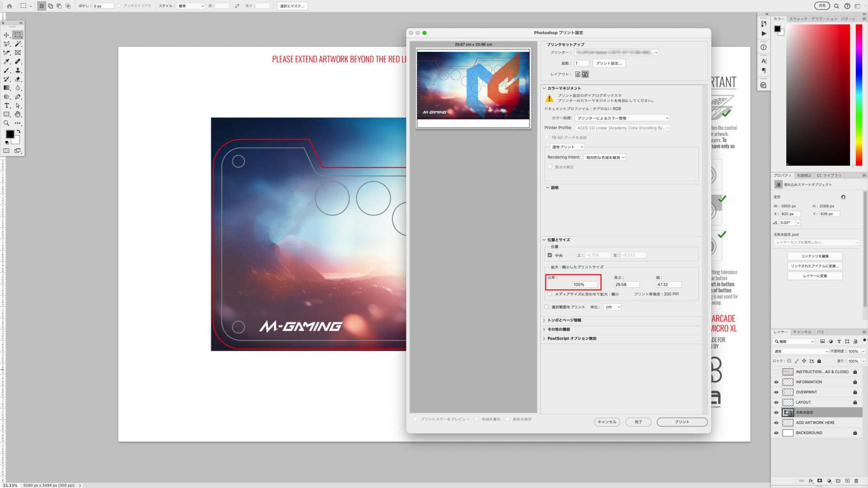Select the Eyedropper tool
This screenshot has width=868, height=488.
tap(6, 61)
